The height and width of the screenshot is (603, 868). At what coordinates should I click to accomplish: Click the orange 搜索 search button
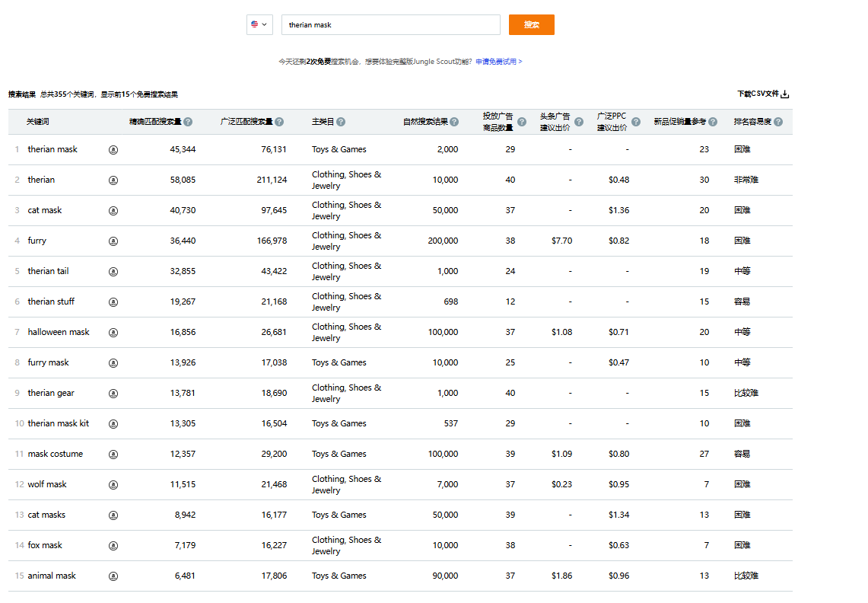click(x=532, y=25)
